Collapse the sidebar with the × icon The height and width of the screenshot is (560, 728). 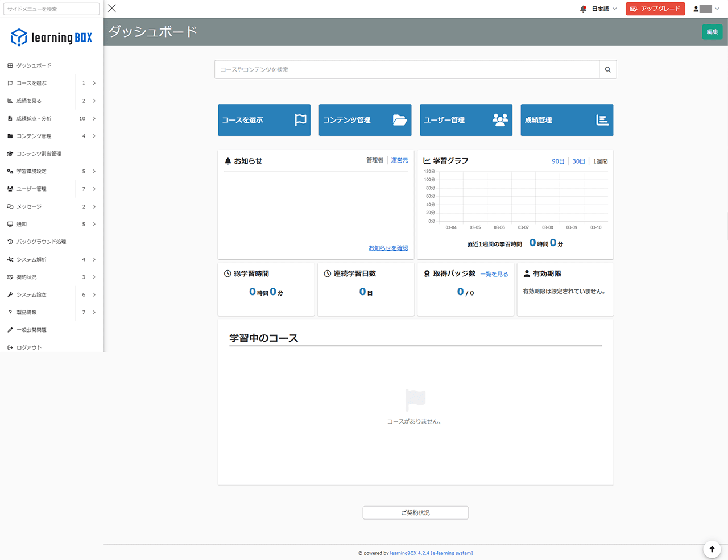(x=111, y=8)
